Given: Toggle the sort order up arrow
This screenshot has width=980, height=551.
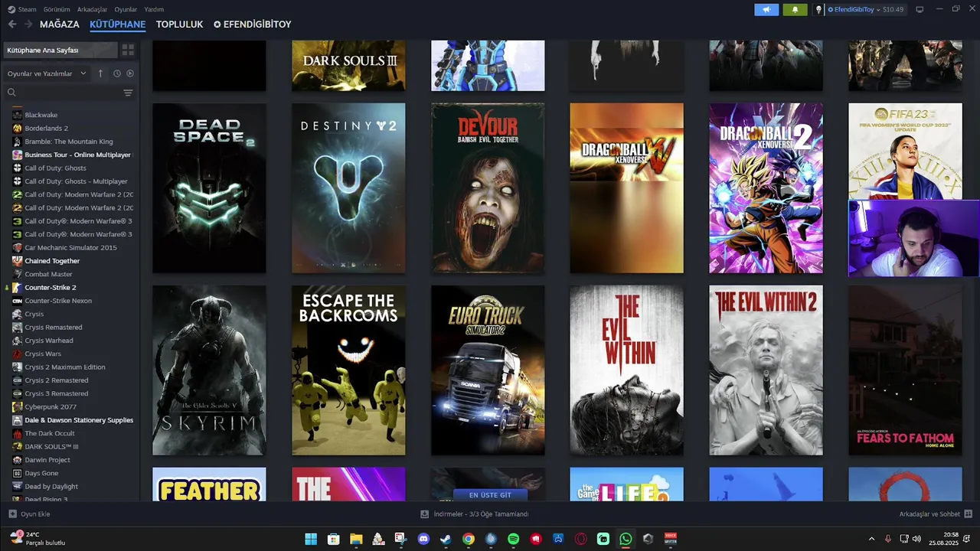Looking at the screenshot, I should [x=100, y=73].
